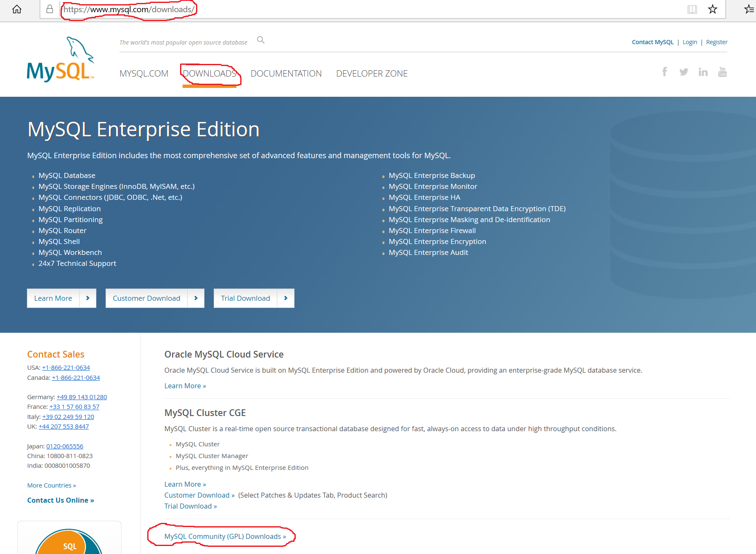Screen dimensions: 756x554
Task: Click MySQL Enterprise Encryption list item
Action: point(438,241)
